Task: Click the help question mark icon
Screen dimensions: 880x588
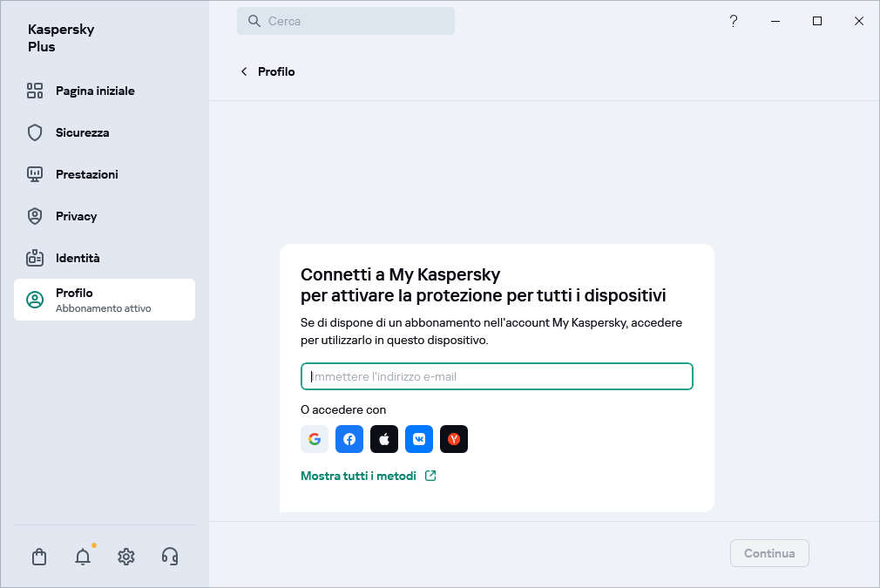Action: click(734, 21)
